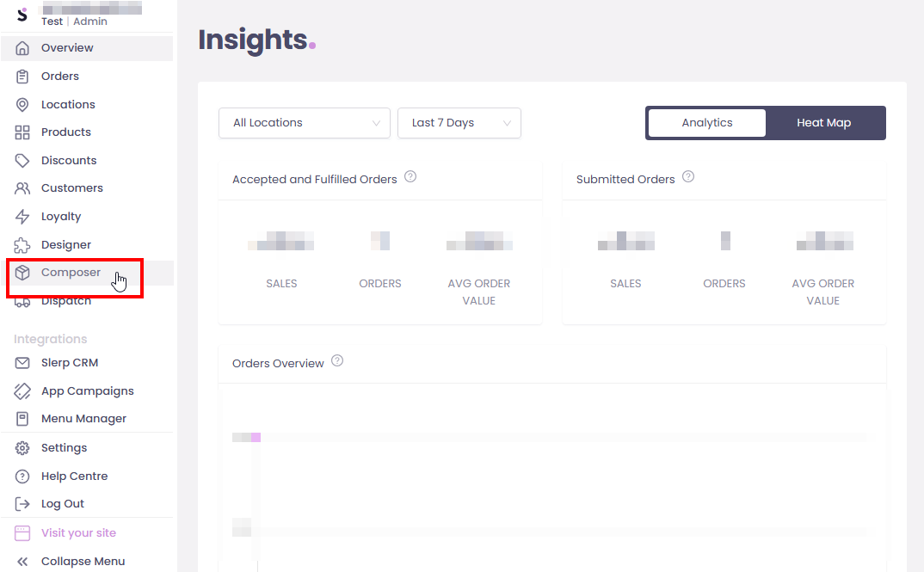Image resolution: width=924 pixels, height=572 pixels.
Task: Click help icon next to Submitted Orders
Action: point(688,177)
